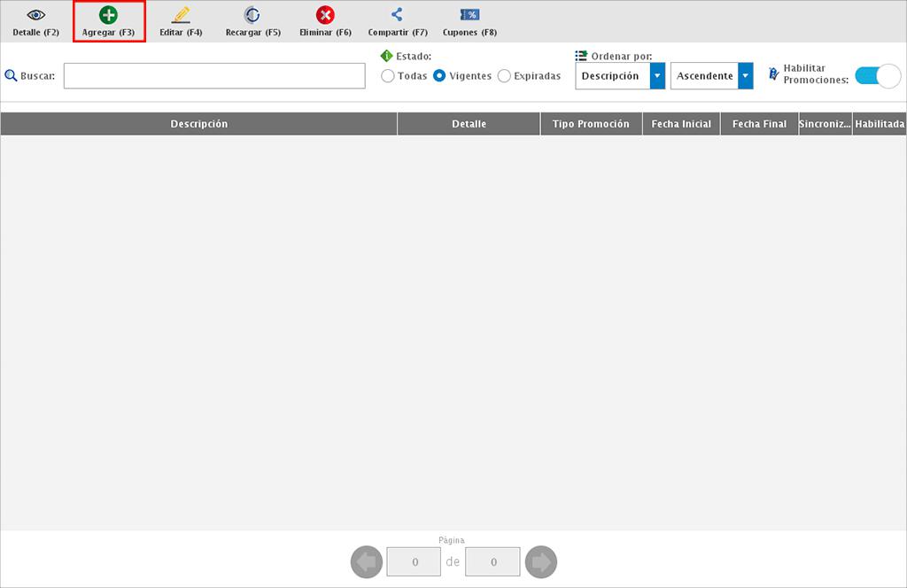Click the Tipo Promoción column header

(591, 124)
